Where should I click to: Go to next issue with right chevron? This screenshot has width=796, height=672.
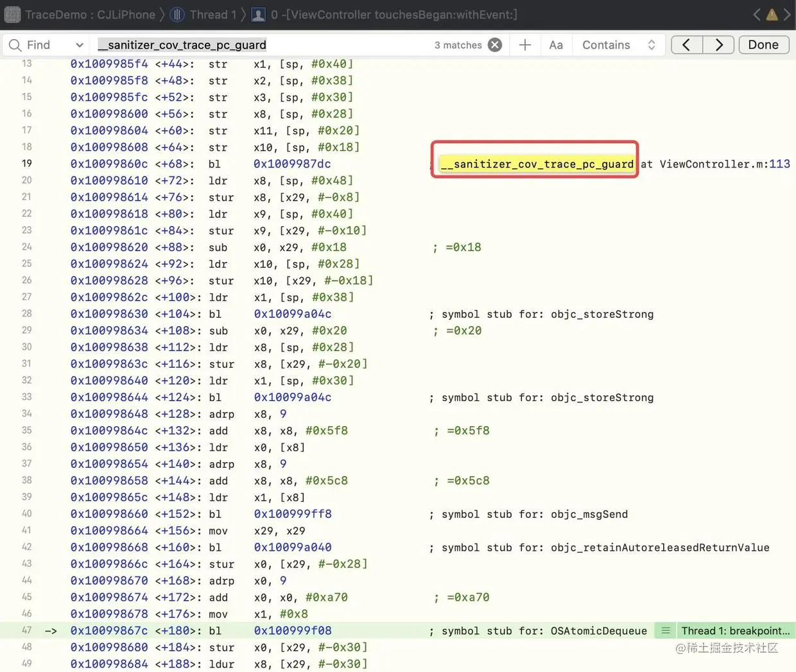pos(787,14)
